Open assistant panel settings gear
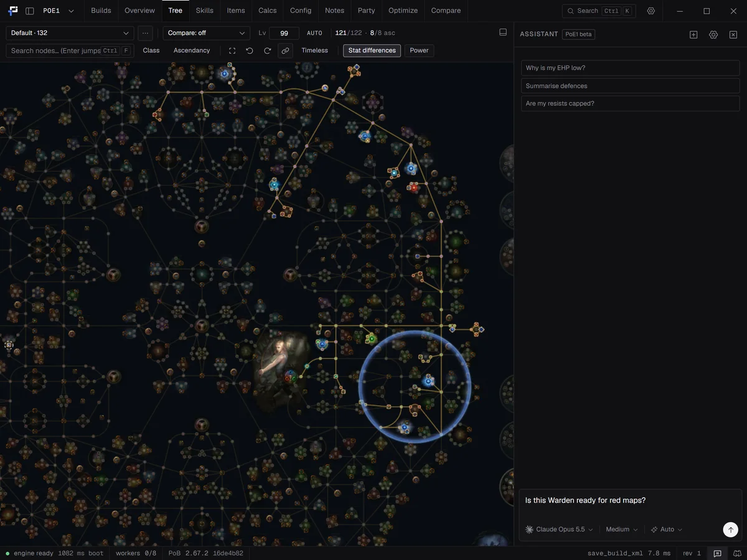This screenshot has width=747, height=560. (713, 35)
